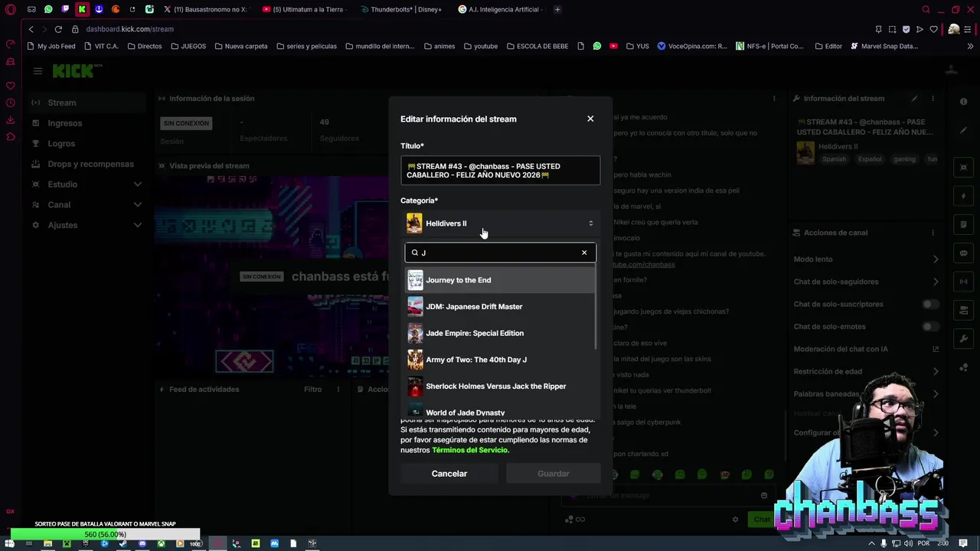This screenshot has width=980, height=551.
Task: Switch to Bausastronomo on X tab
Action: pyautogui.click(x=204, y=9)
